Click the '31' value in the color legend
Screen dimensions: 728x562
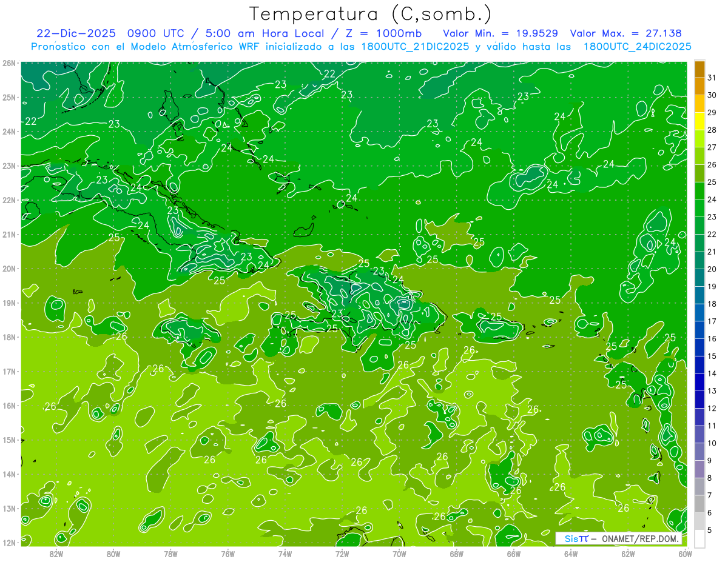[712, 78]
